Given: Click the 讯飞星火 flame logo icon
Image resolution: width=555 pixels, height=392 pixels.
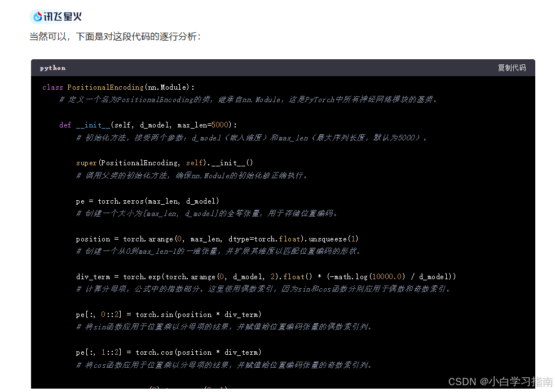Looking at the screenshot, I should [37, 16].
